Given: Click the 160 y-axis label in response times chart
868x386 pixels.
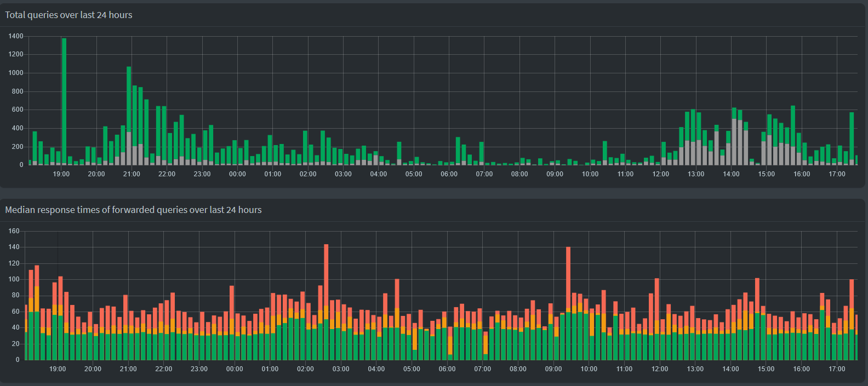Looking at the screenshot, I should pos(14,231).
